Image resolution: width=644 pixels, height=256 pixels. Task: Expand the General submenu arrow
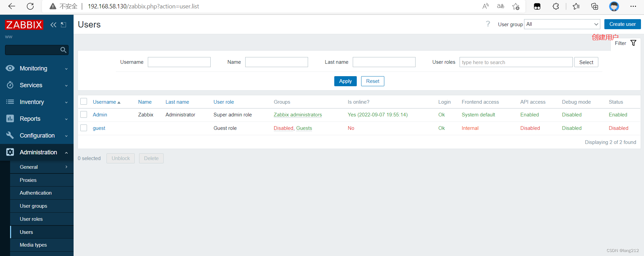point(66,167)
